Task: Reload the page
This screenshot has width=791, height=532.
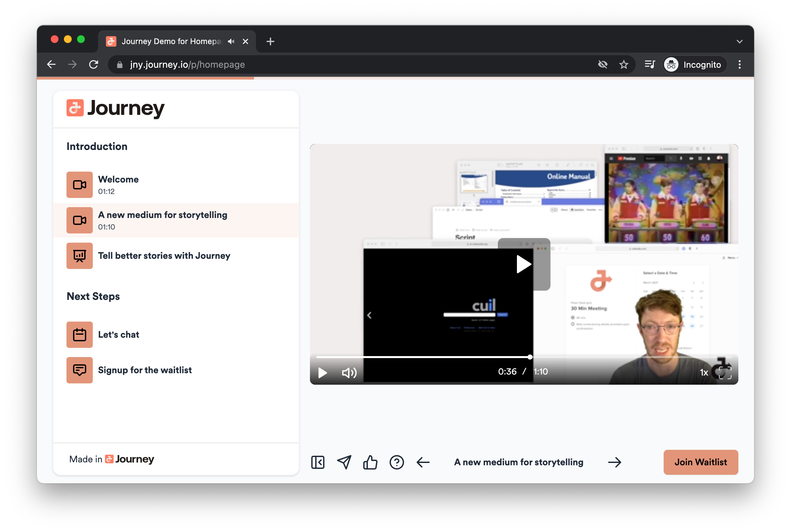Action: point(93,64)
